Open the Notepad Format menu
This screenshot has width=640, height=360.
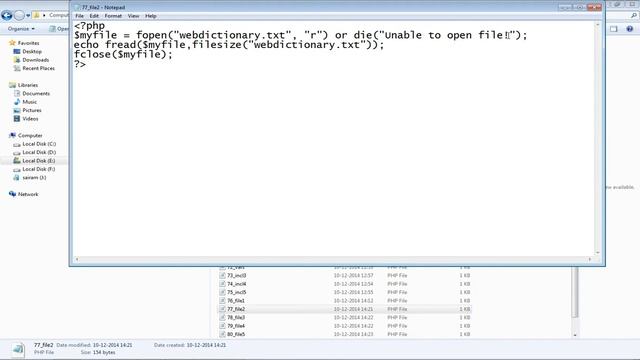pyautogui.click(x=113, y=16)
